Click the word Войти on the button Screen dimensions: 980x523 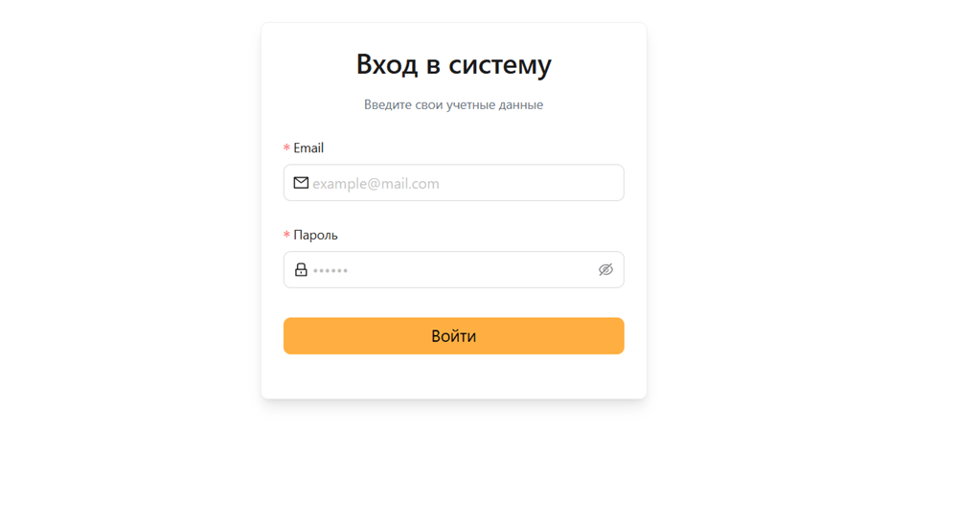(453, 336)
